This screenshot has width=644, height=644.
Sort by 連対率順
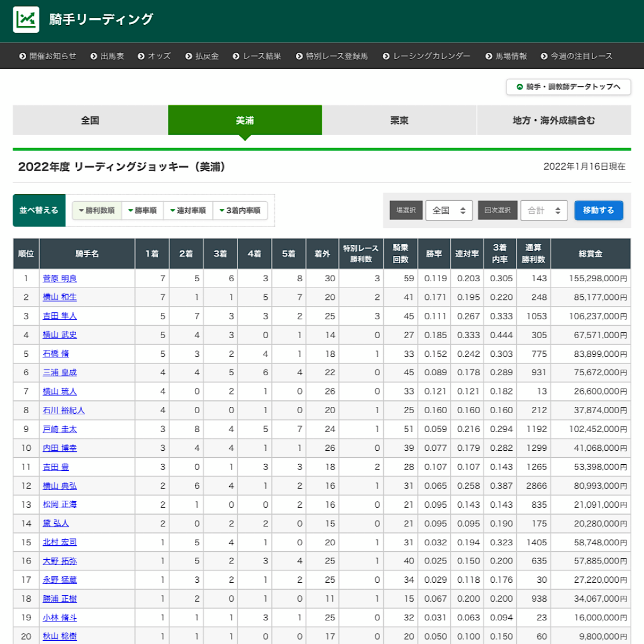[x=188, y=210]
